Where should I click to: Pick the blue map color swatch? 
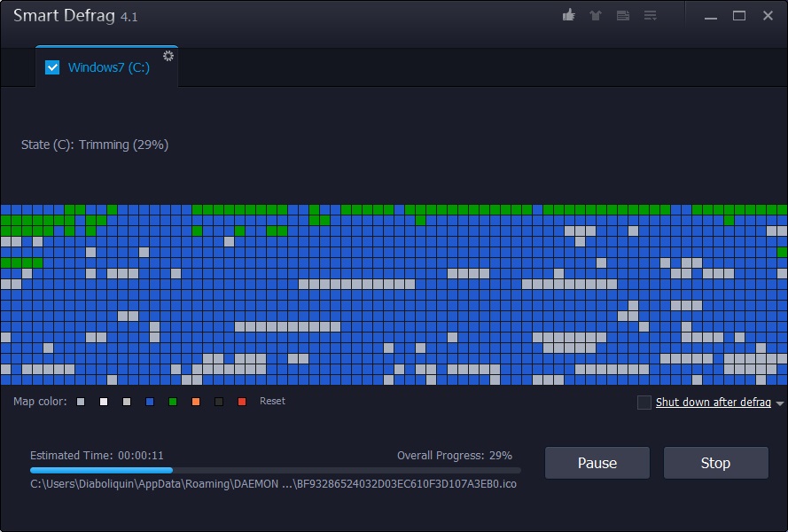(150, 402)
